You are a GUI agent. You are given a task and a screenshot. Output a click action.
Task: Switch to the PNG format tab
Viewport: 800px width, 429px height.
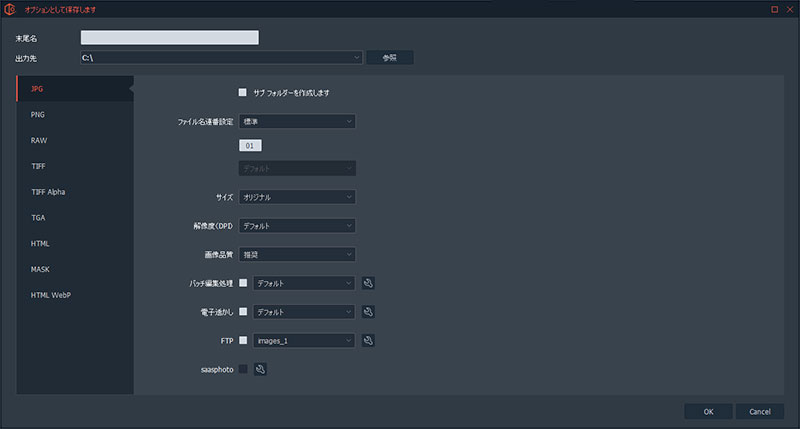pos(38,115)
